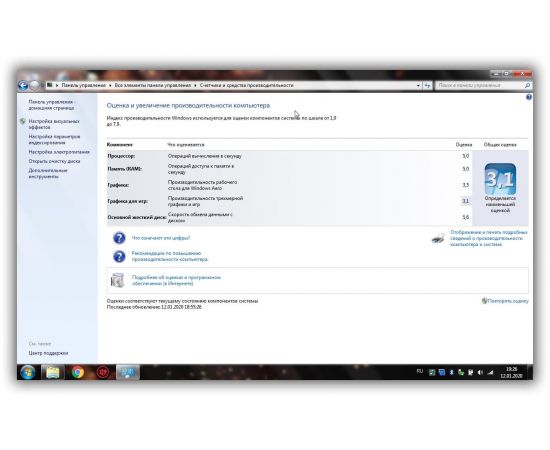Click Панель управления breadcrumb
The height and width of the screenshot is (450, 550).
pos(83,85)
